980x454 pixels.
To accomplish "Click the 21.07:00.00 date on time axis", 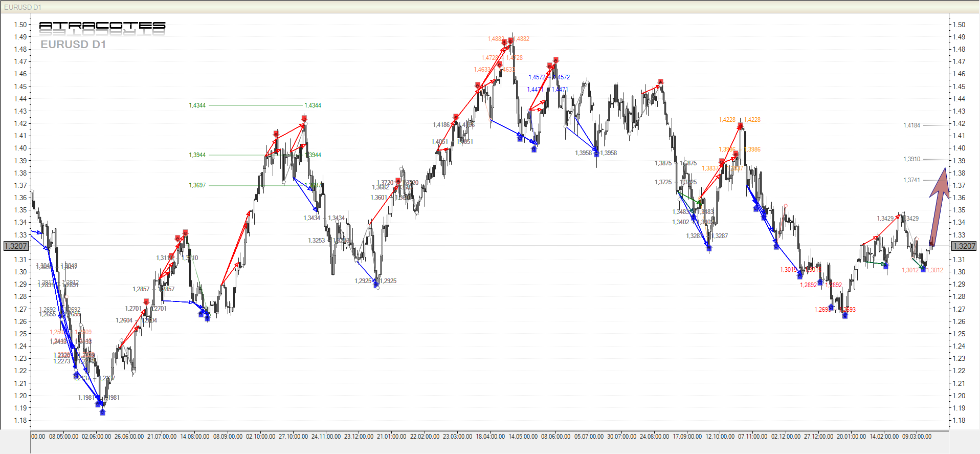I will (162, 437).
